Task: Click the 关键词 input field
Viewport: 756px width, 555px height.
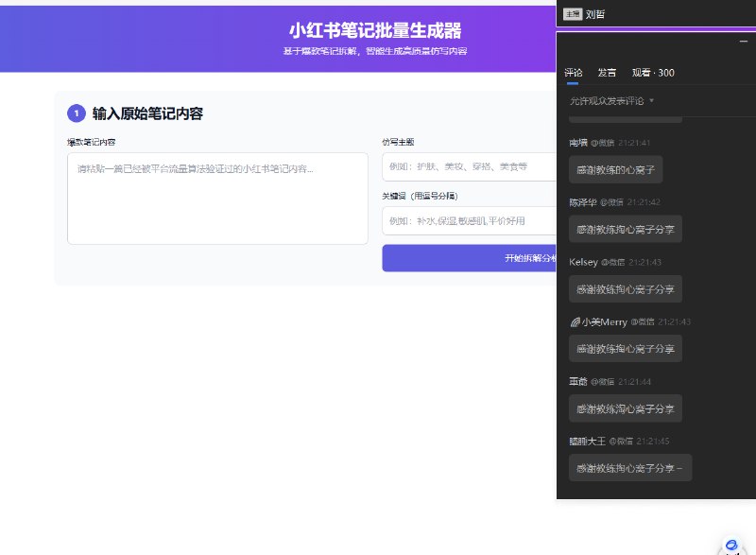Action: point(470,221)
